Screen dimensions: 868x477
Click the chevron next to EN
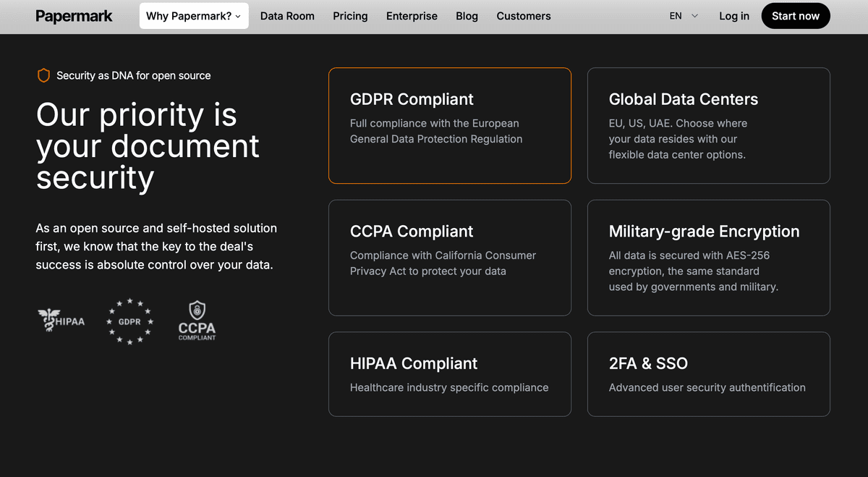click(695, 16)
